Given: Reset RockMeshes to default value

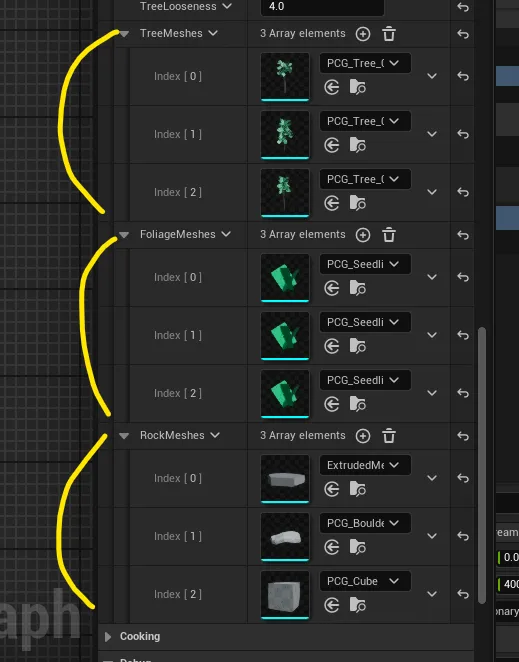Looking at the screenshot, I should pyautogui.click(x=463, y=436).
